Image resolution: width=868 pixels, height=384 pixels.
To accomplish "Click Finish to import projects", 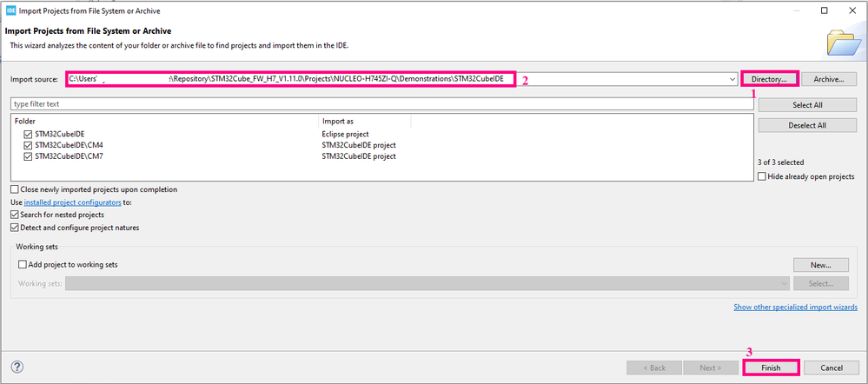I will (x=771, y=368).
